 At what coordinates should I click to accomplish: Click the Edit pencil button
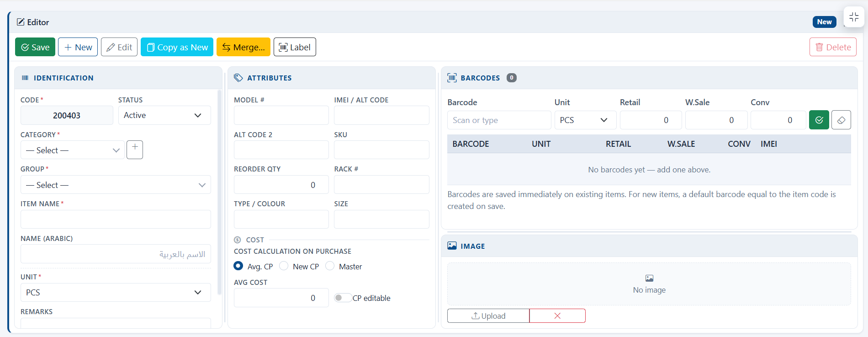[x=119, y=47]
